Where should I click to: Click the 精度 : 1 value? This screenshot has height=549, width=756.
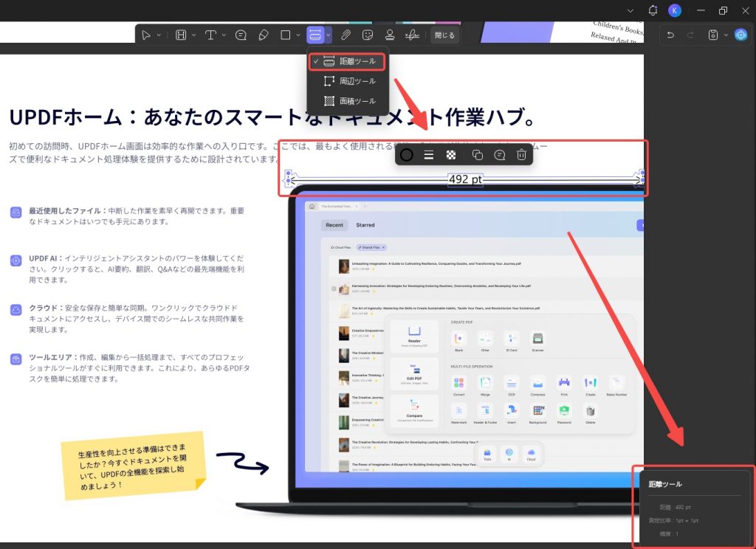[669, 534]
